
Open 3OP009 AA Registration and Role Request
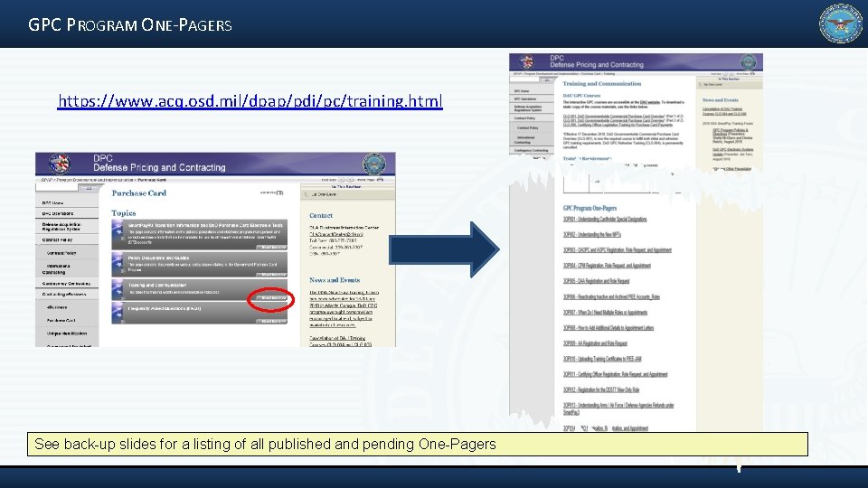595,343
